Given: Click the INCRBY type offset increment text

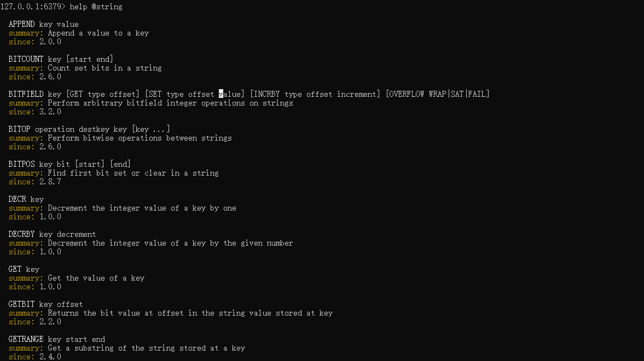Looking at the screenshot, I should click(x=315, y=94).
